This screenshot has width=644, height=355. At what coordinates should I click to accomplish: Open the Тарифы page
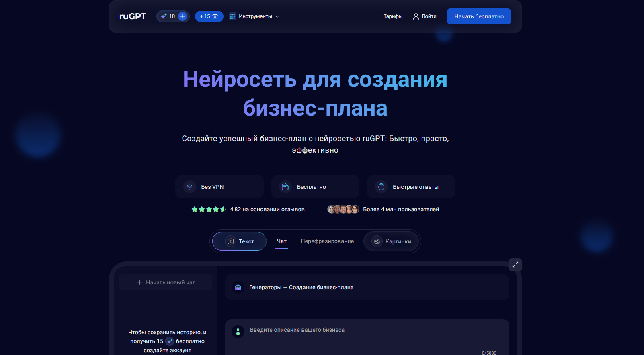click(x=393, y=16)
